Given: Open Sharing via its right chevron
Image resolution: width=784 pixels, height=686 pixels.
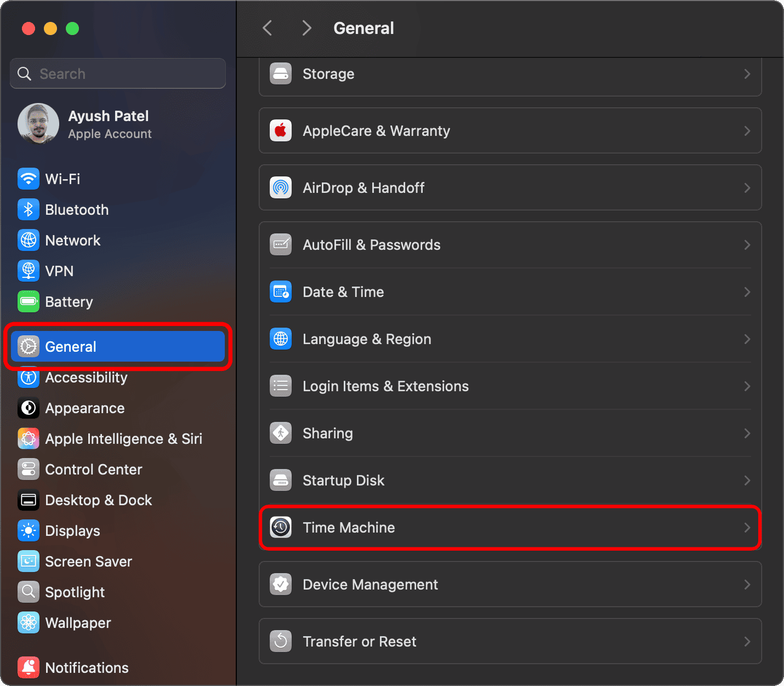Looking at the screenshot, I should 747,433.
